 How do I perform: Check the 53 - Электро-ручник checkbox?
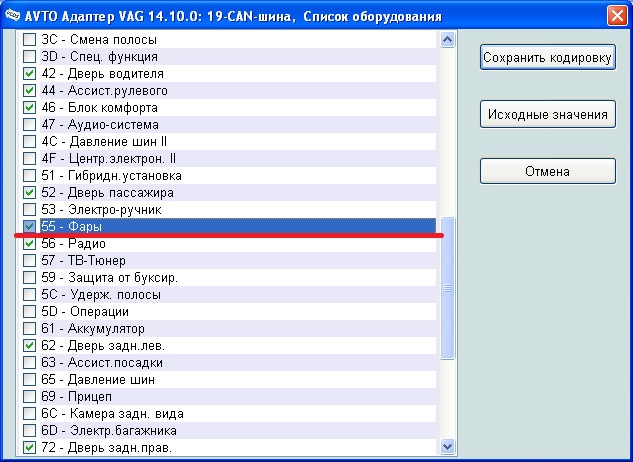point(29,210)
